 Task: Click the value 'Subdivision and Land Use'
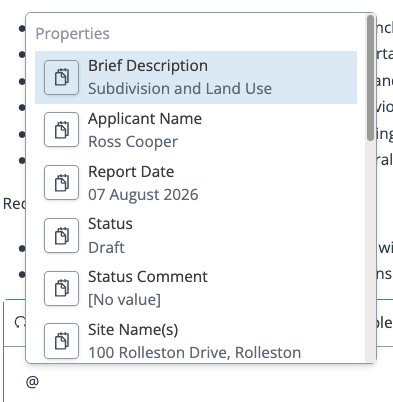click(x=180, y=89)
